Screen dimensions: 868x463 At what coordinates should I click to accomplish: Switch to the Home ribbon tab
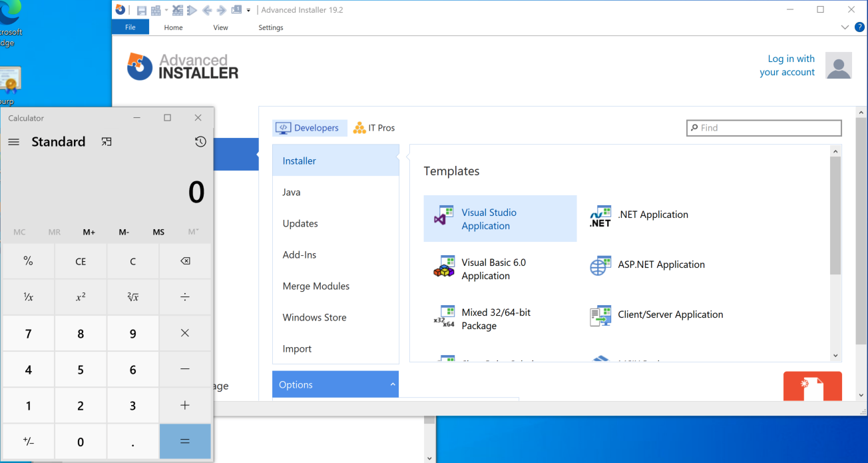pyautogui.click(x=173, y=27)
